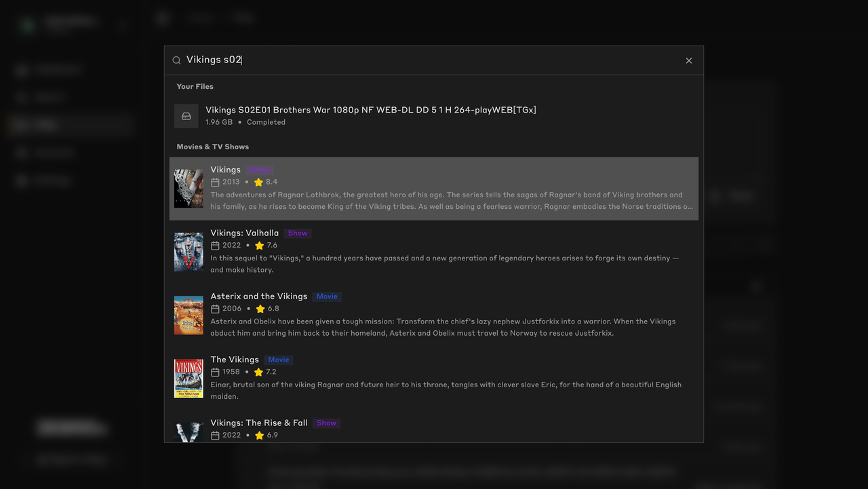Select the 'Vikings' show title

click(226, 170)
